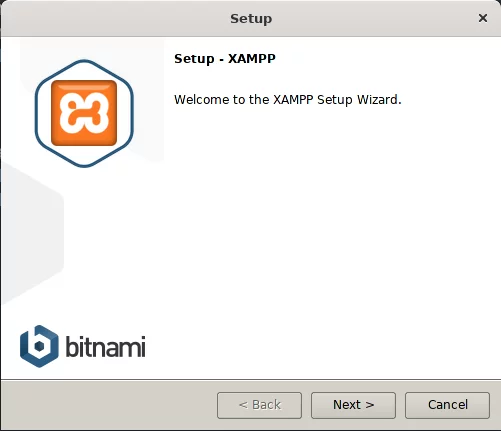Click empty gray footer left of Back

point(108,405)
